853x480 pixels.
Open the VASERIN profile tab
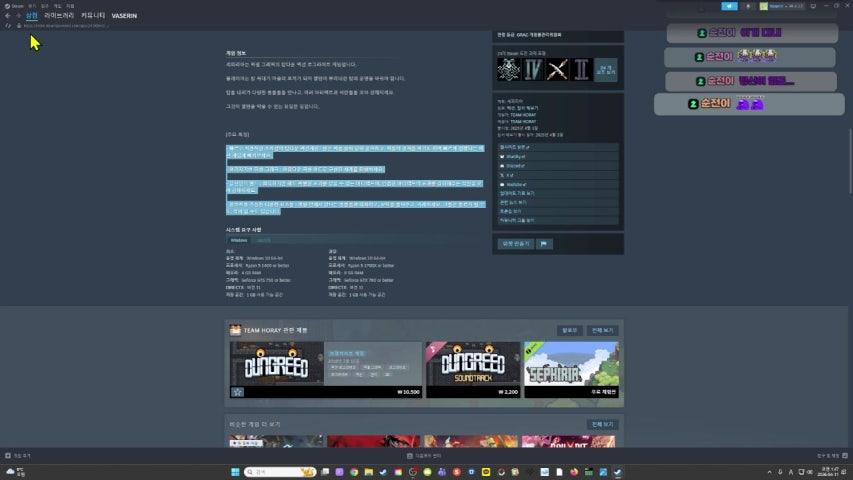124,16
